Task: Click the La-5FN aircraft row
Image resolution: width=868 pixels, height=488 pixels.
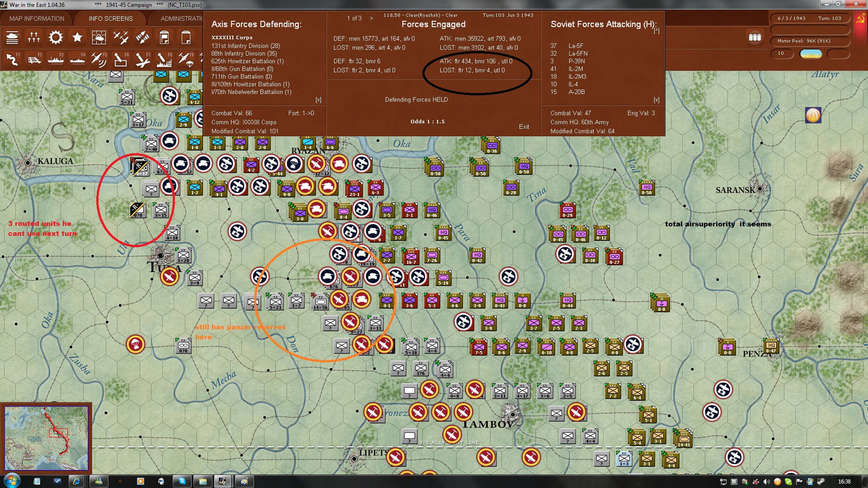Action: tap(569, 54)
